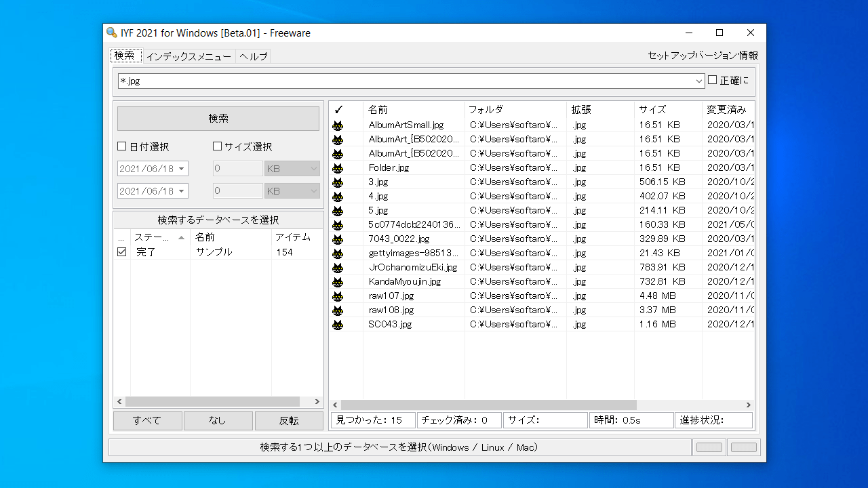Click the cat icon beside 3.jpg

click(337, 182)
